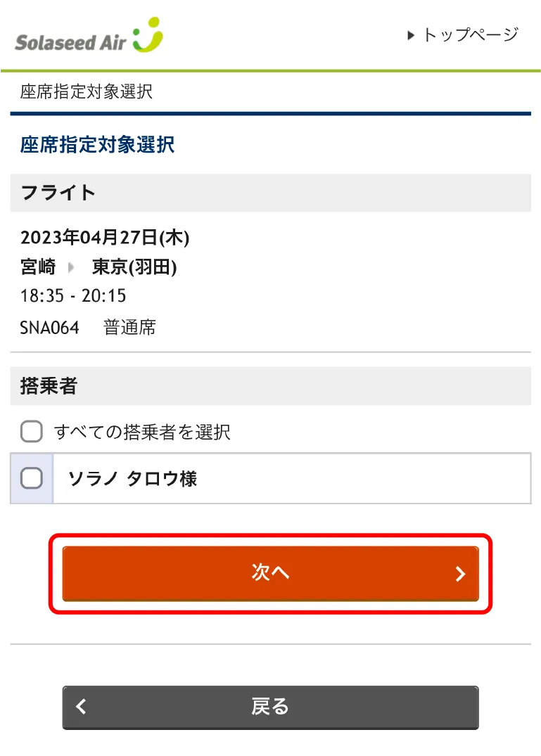Click the 普通席 seat class label
The height and width of the screenshot is (756, 541).
130,327
